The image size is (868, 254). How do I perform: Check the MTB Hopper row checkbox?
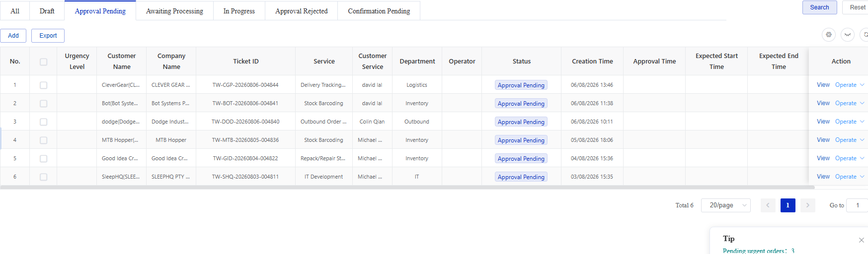43,140
